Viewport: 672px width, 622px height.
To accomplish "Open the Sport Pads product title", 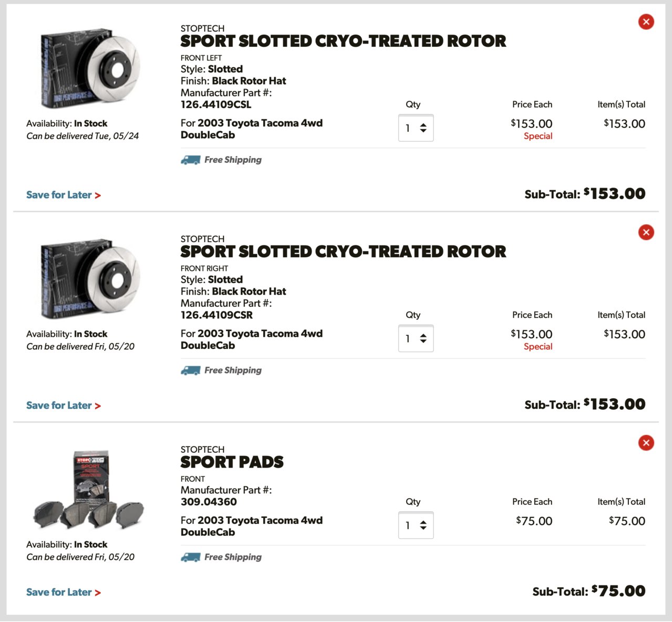I will pyautogui.click(x=232, y=462).
